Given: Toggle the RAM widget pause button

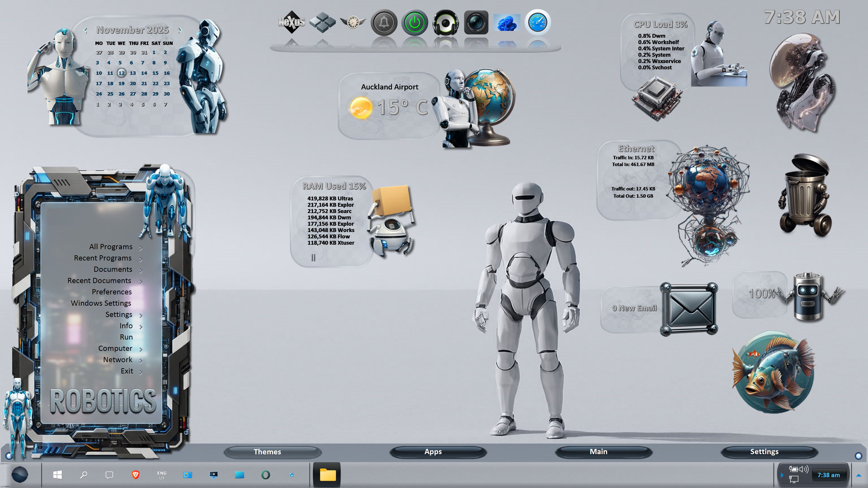Looking at the screenshot, I should coord(313,258).
